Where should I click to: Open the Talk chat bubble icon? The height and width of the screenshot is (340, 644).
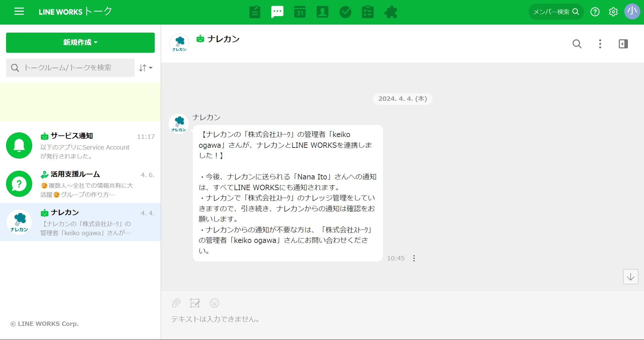[x=277, y=12]
